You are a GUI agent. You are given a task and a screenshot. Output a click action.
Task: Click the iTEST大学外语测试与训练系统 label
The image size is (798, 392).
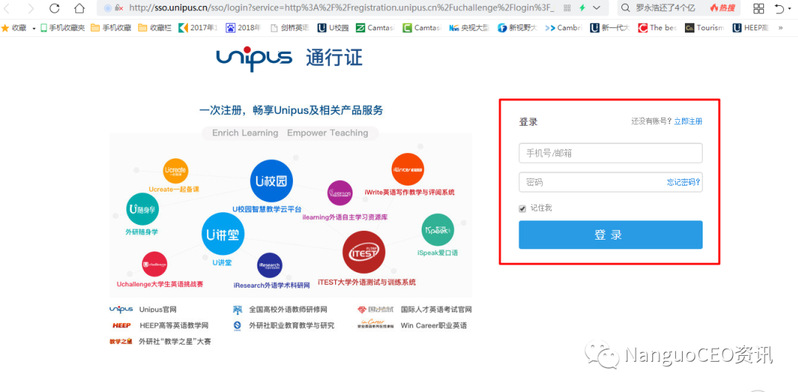pyautogui.click(x=366, y=282)
